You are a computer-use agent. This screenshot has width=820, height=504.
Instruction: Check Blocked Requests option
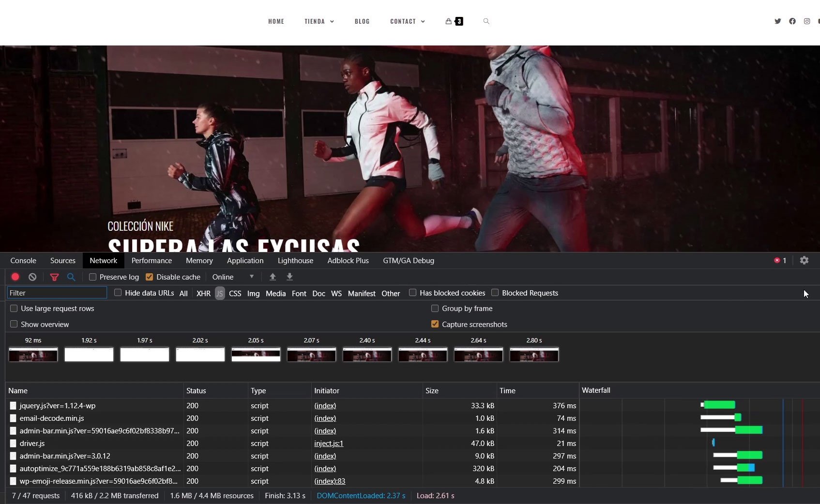[495, 293]
